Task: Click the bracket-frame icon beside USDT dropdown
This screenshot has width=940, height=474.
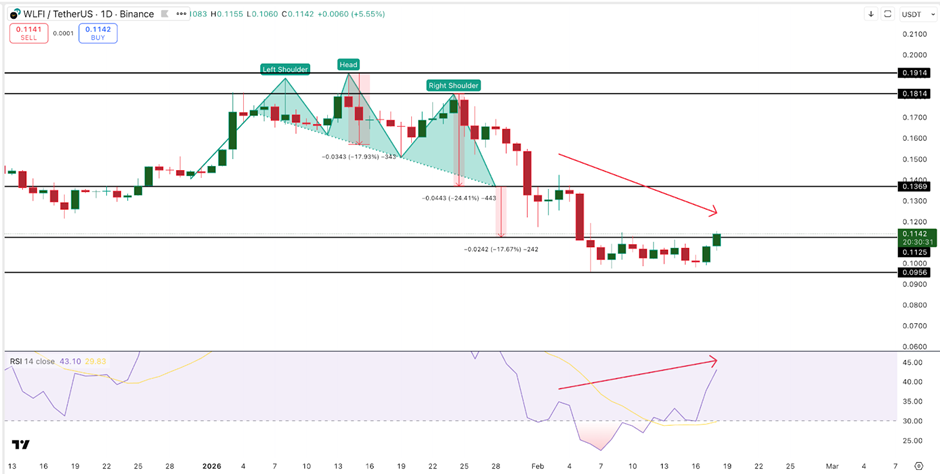Action: [888, 13]
